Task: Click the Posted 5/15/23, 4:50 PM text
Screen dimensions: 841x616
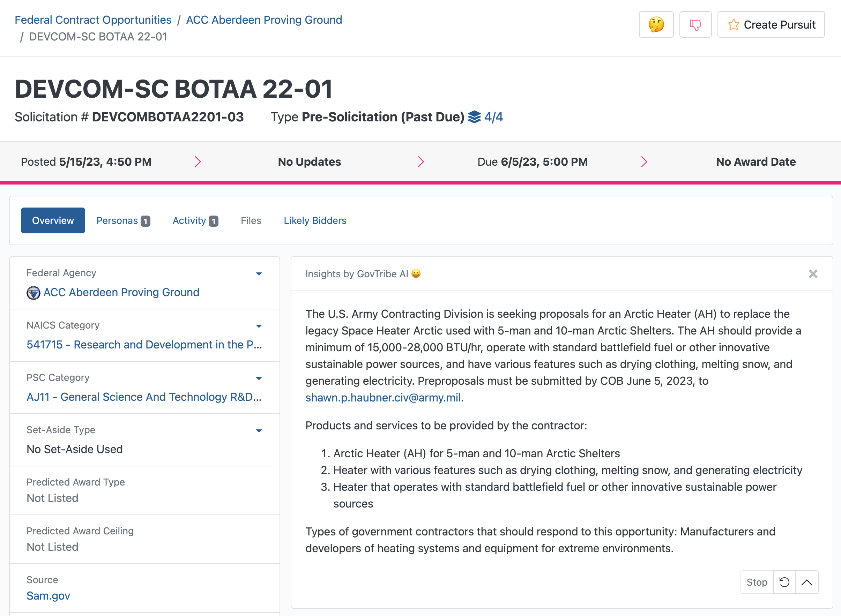Action: pyautogui.click(x=86, y=162)
